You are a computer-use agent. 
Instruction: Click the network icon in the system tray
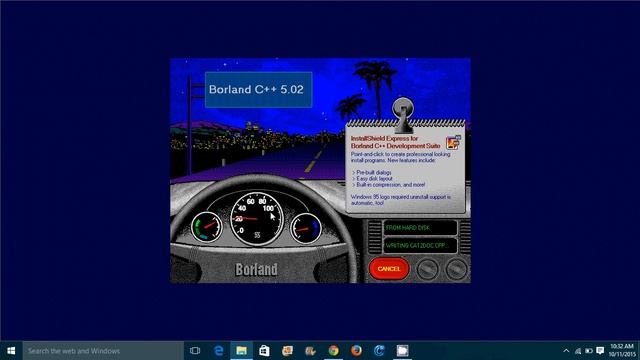tap(578, 351)
